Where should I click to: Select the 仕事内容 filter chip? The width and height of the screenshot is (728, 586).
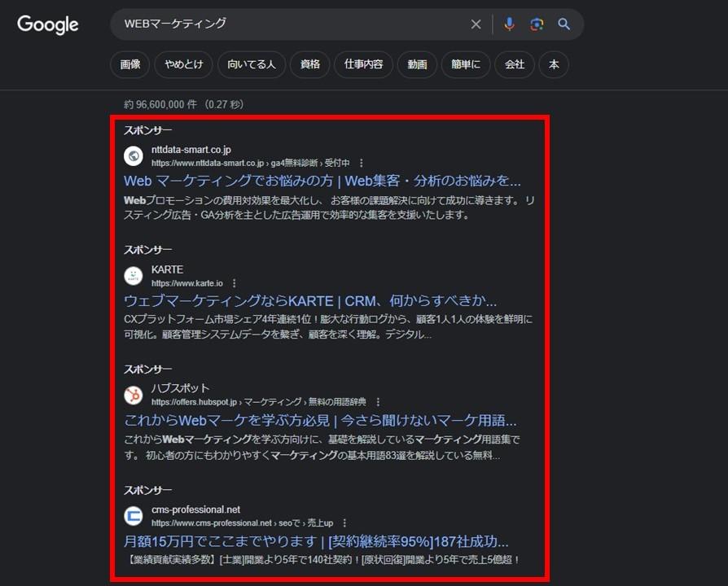[363, 64]
